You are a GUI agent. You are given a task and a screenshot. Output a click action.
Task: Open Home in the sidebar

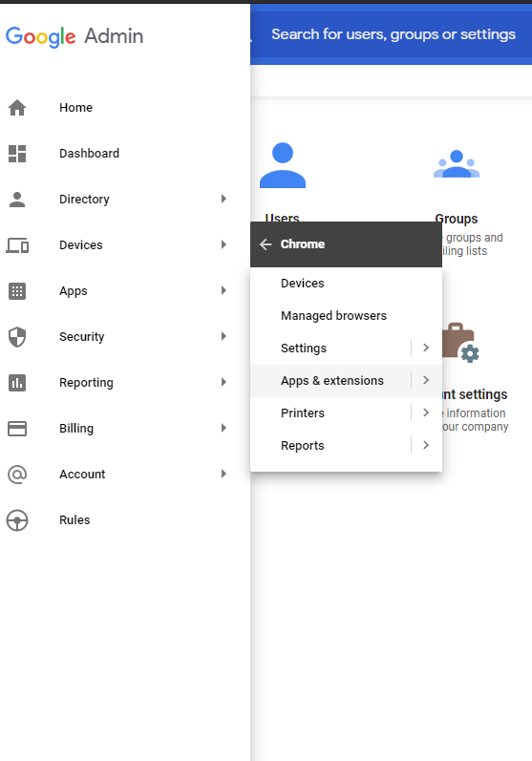point(75,108)
